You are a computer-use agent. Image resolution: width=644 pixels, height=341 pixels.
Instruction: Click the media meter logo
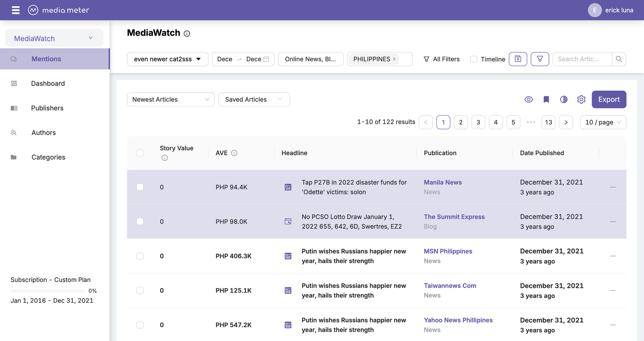(x=59, y=10)
